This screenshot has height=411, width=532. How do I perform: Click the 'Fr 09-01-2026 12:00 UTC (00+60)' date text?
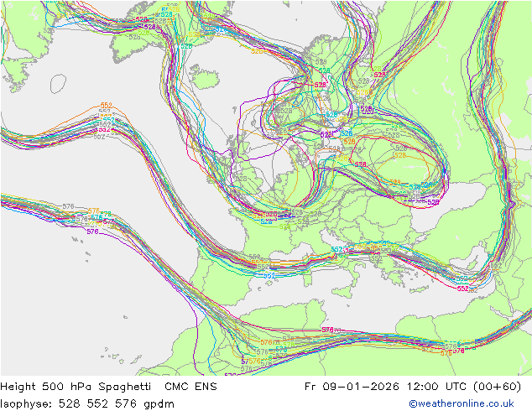click(x=413, y=387)
